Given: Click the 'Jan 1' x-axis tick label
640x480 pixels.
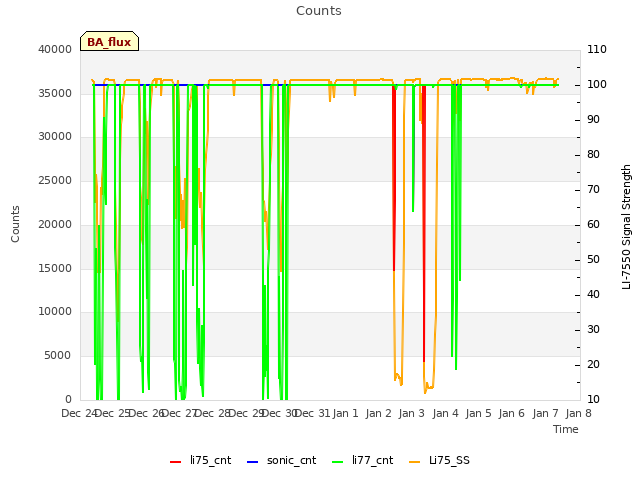Looking at the screenshot, I should (345, 413).
